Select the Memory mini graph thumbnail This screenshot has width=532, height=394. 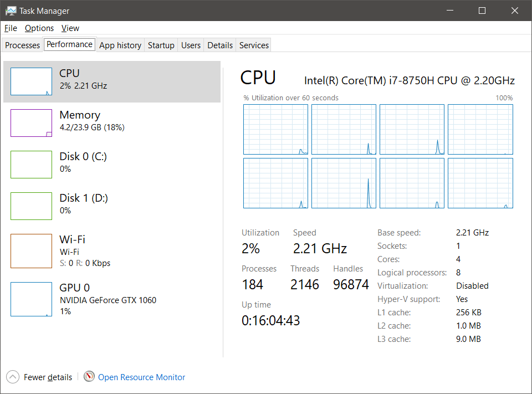(31, 123)
